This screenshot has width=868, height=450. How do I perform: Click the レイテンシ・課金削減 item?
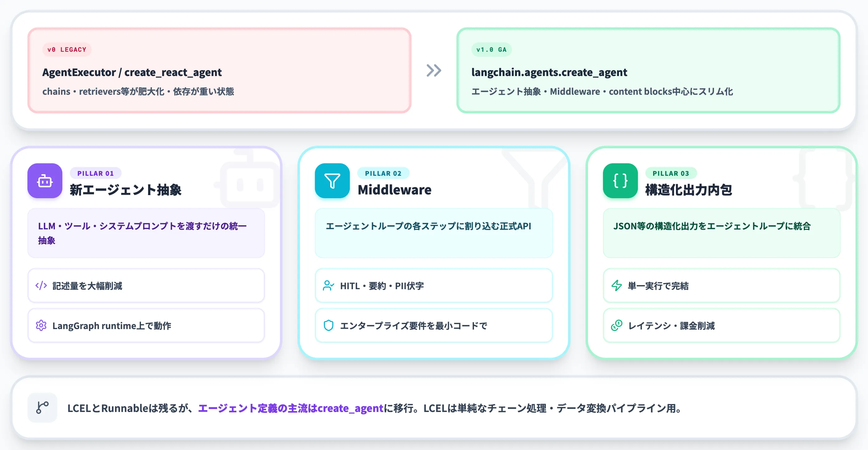click(721, 325)
